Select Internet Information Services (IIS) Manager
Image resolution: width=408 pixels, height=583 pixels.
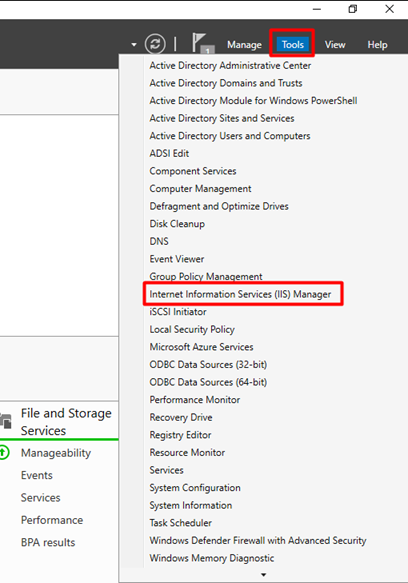(240, 294)
